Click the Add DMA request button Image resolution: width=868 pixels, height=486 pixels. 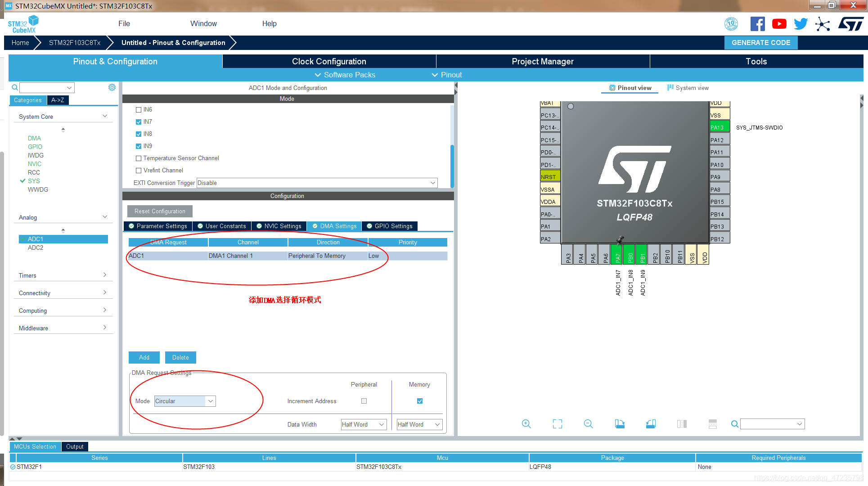click(x=144, y=357)
